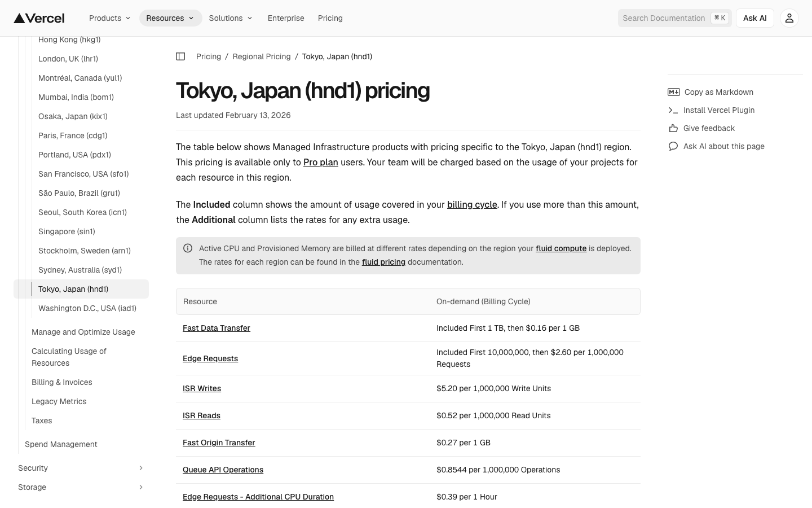
Task: Open the Pricing nav item
Action: [x=330, y=18]
